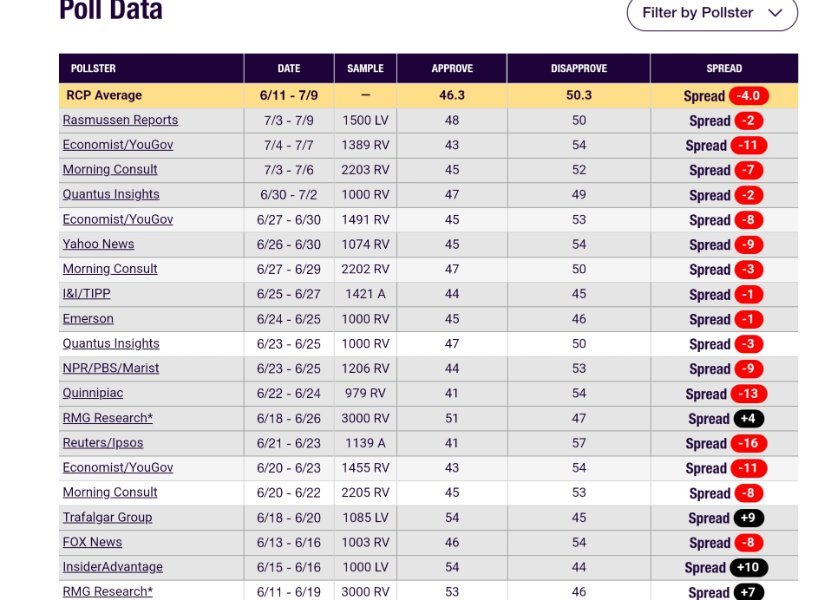Open the Trafalgar Group poll link

tap(107, 518)
